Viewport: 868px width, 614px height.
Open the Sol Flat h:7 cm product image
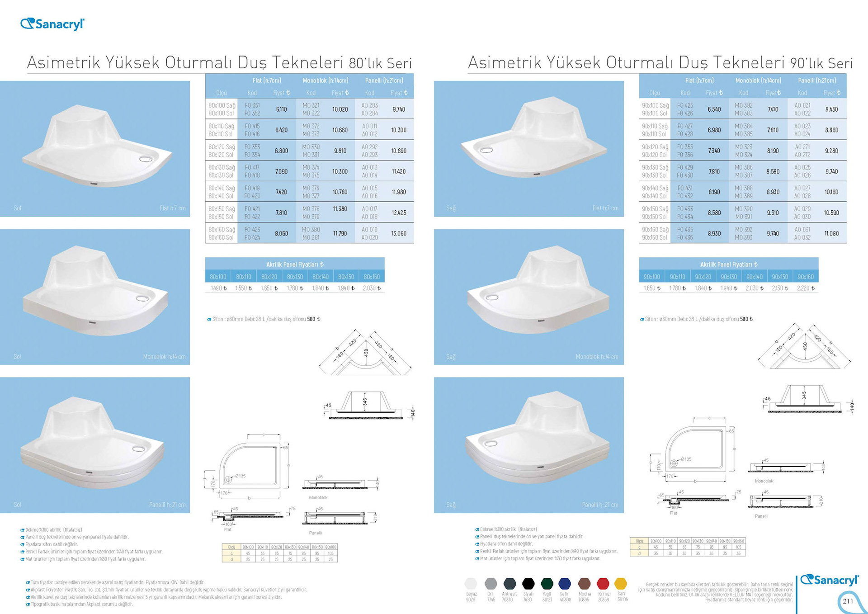95,149
